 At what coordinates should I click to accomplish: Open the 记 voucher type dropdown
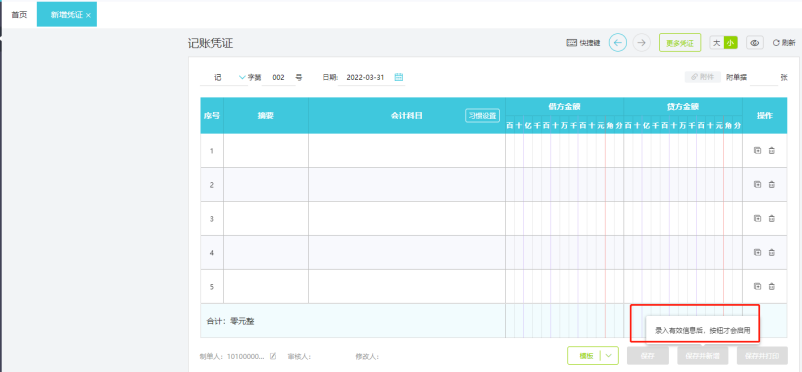click(242, 77)
